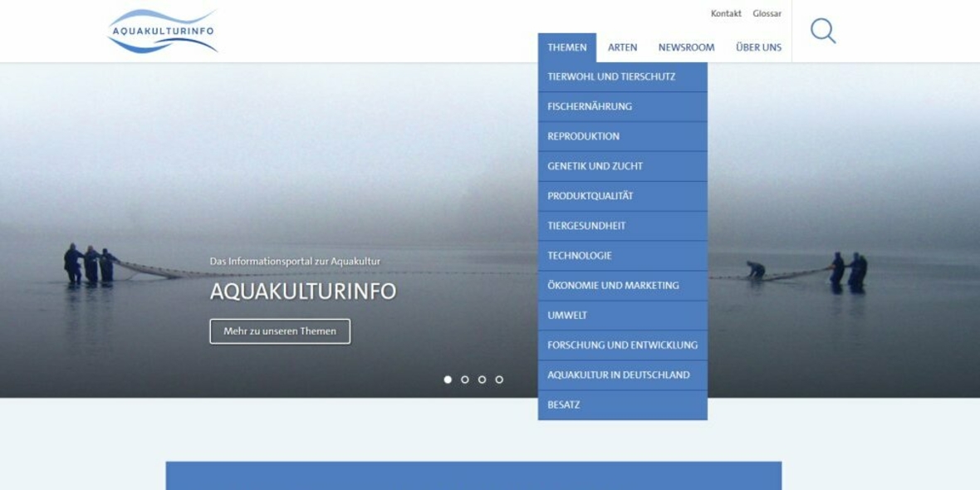Image resolution: width=980 pixels, height=490 pixels.
Task: Open the Arten navigation menu
Action: [x=622, y=47]
